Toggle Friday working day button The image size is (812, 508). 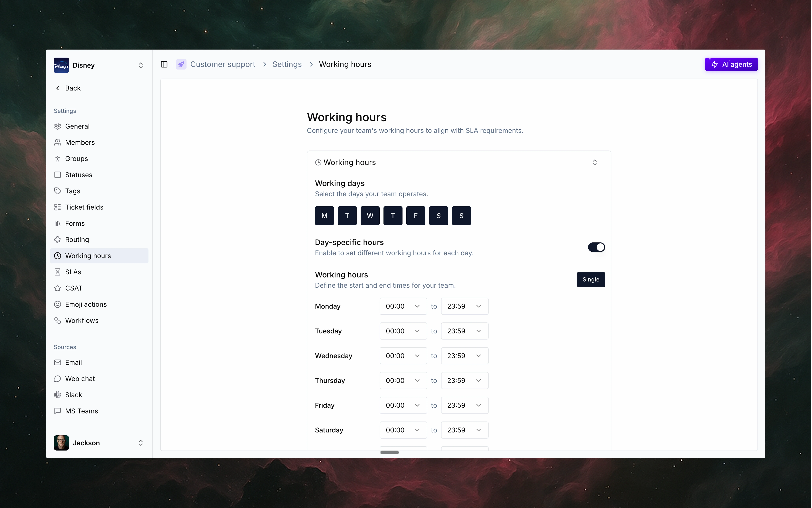[416, 216]
